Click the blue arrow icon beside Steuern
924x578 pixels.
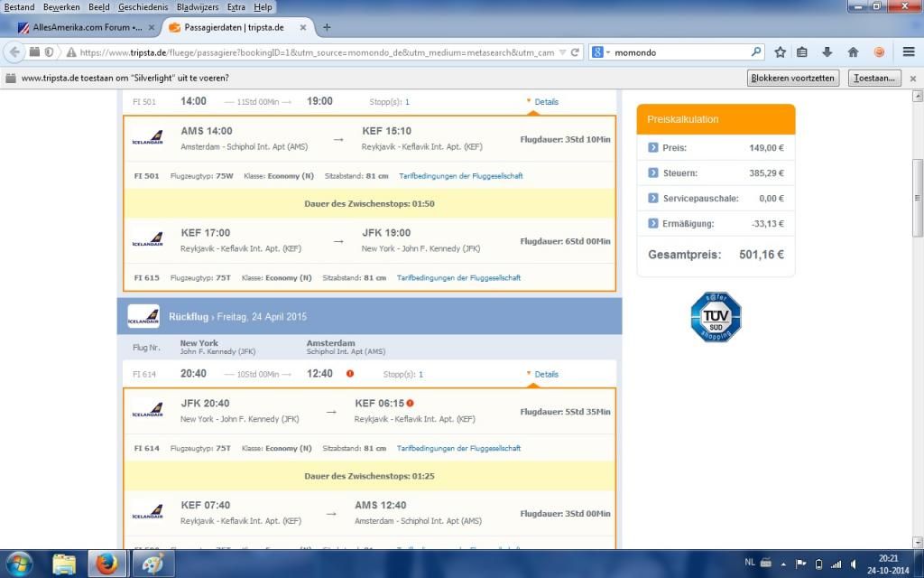pos(653,172)
